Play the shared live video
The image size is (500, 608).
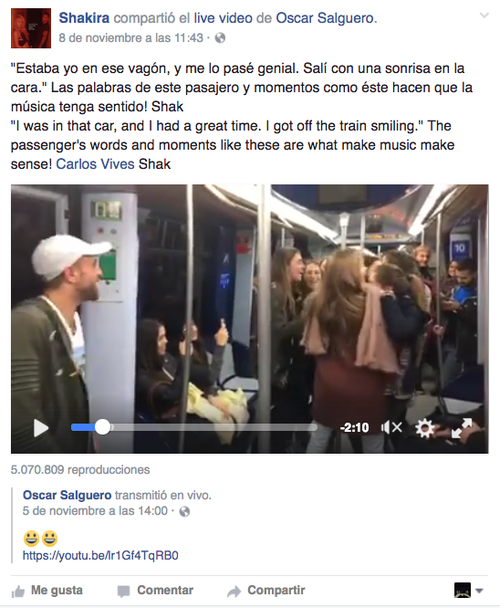pyautogui.click(x=41, y=428)
